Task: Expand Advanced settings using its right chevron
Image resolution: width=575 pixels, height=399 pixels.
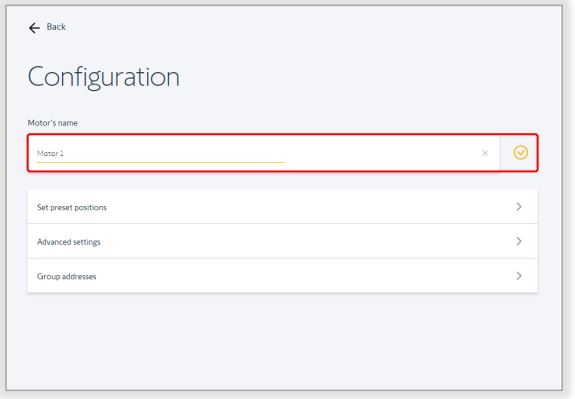Action: pos(519,241)
